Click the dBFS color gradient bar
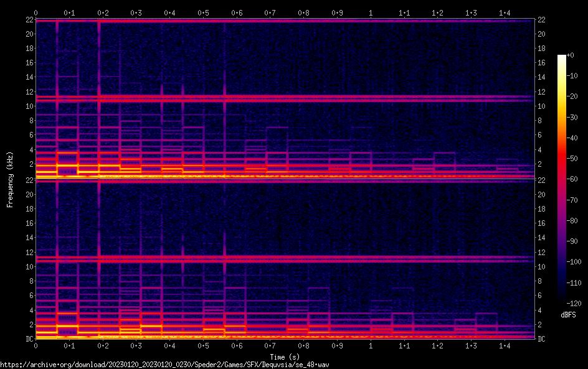588x369 pixels. pos(562,179)
